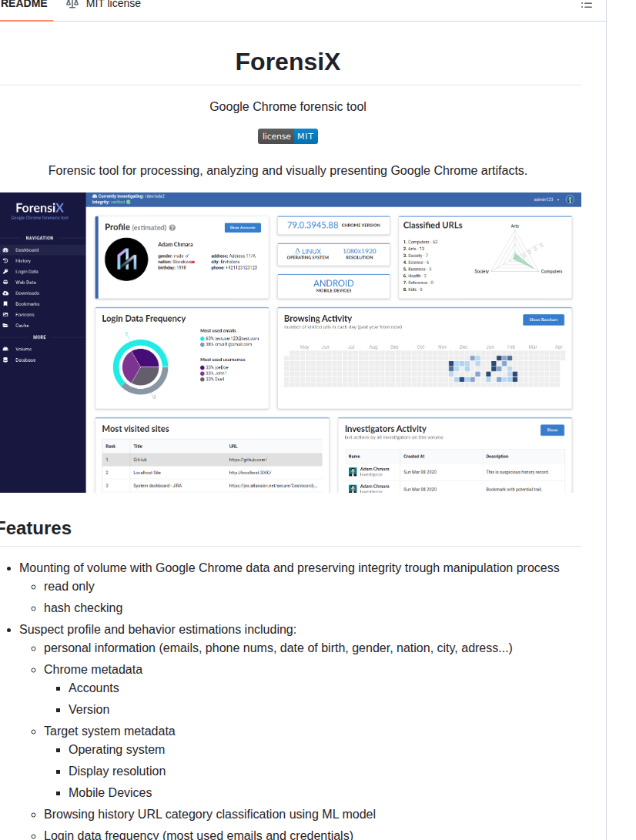
Task: Open the README tab
Action: (24, 5)
